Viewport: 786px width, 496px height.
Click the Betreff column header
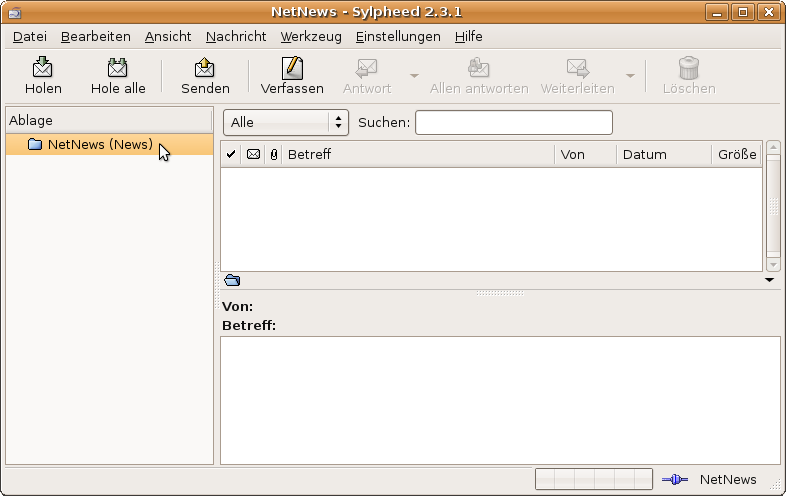click(x=418, y=154)
